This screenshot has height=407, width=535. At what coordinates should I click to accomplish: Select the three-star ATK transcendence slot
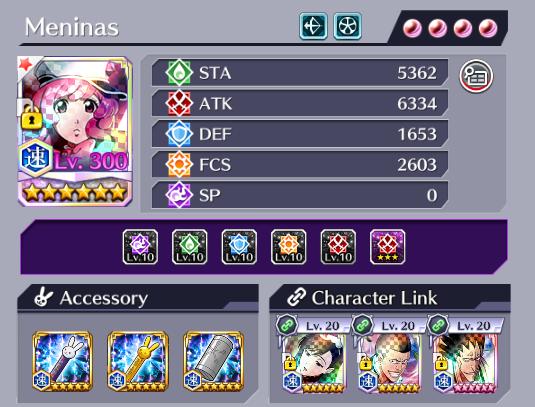point(388,247)
